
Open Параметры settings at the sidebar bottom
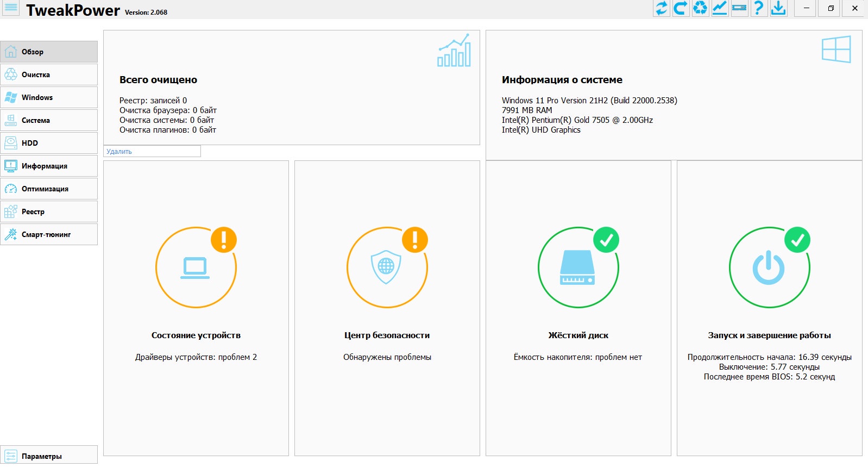(x=49, y=456)
